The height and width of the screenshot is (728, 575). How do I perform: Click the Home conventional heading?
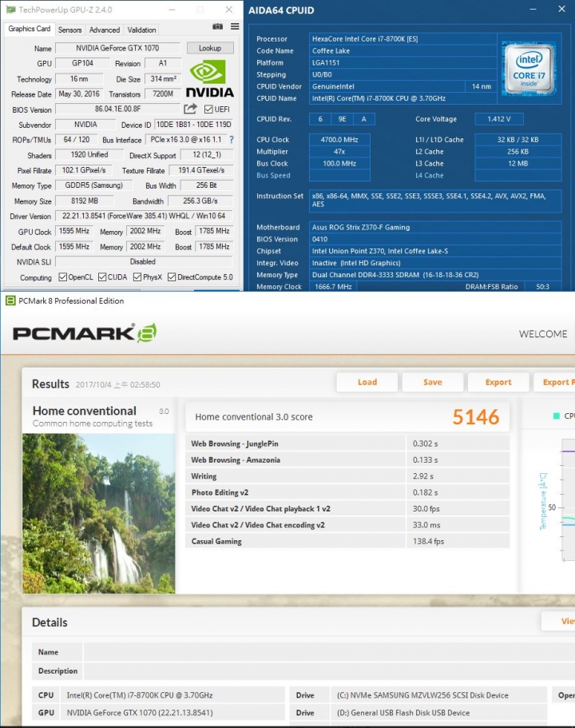pyautogui.click(x=85, y=411)
